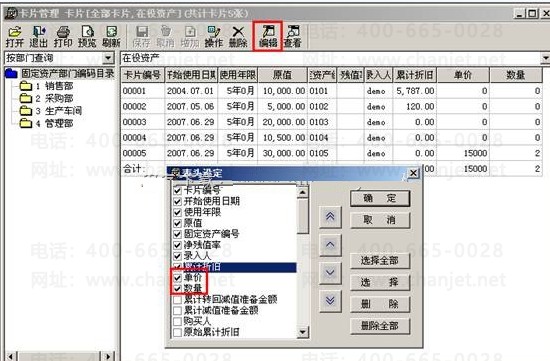Screen dimensions: 550x361
Task: Select card row 00002
Action: click(331, 107)
